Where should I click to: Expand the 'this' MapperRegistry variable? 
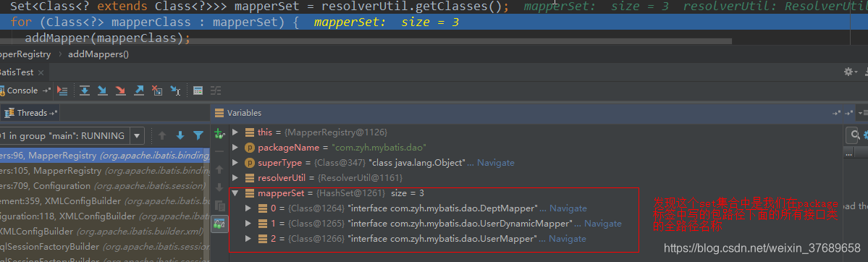[x=236, y=132]
